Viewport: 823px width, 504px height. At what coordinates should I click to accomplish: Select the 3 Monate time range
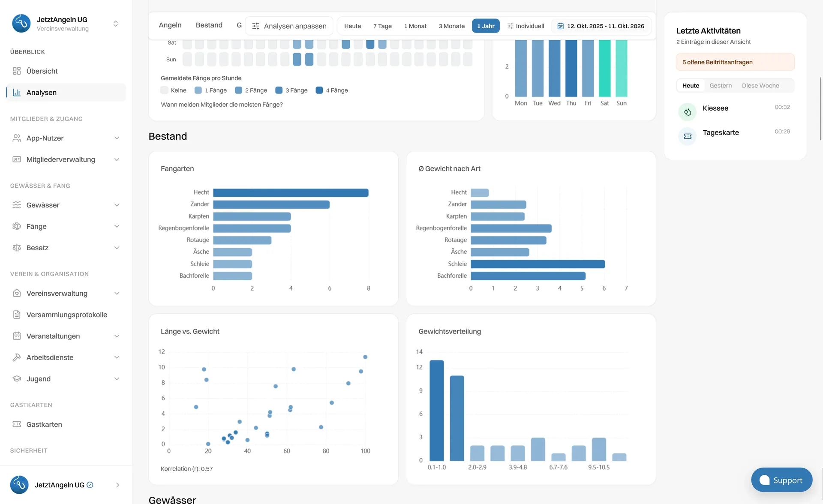click(x=451, y=26)
